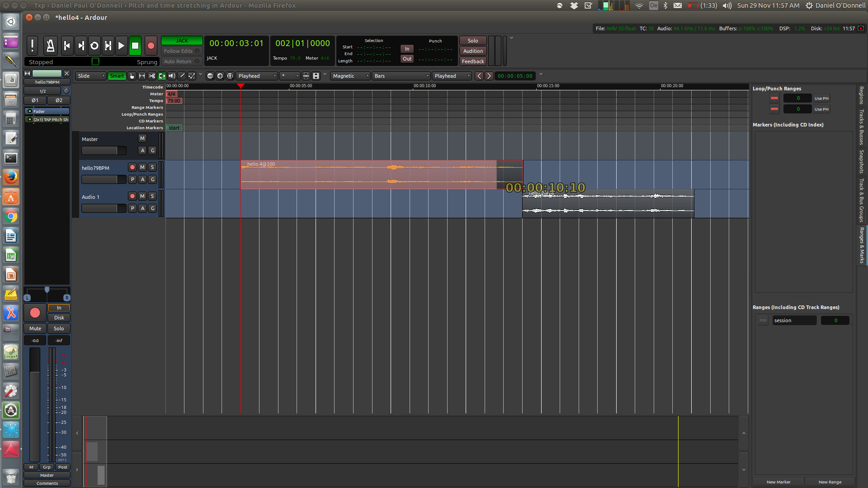Select the Cut (scissors) tool

(x=152, y=76)
